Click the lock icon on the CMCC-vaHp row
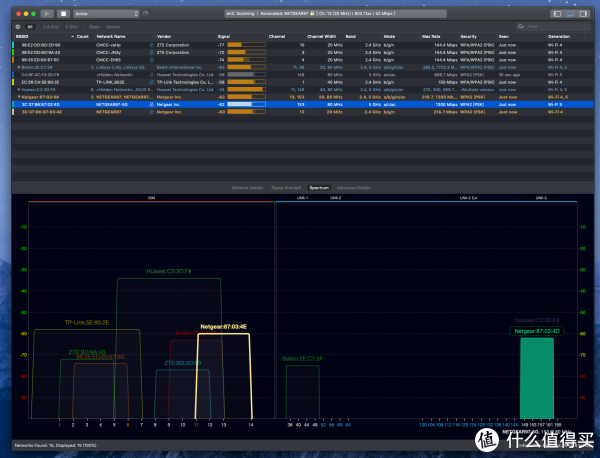Image resolution: width=600 pixels, height=458 pixels. (x=152, y=45)
